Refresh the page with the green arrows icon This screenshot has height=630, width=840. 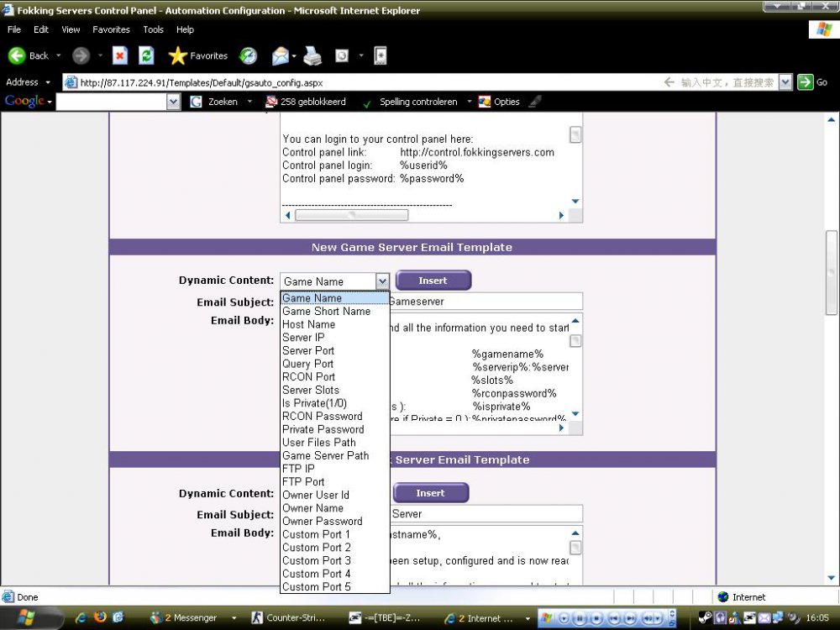tap(146, 55)
